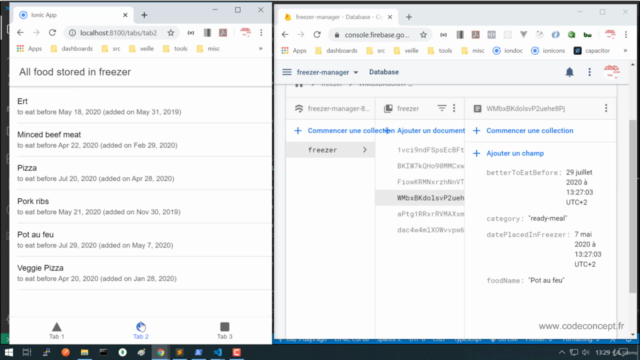Open Apps shortcut in localhost window bookmarks

point(29,49)
